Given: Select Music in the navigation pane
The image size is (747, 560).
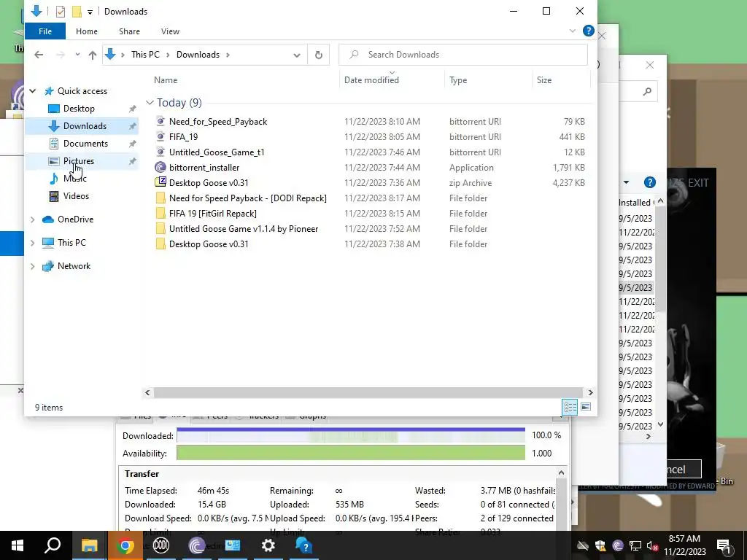Looking at the screenshot, I should pyautogui.click(x=75, y=179).
